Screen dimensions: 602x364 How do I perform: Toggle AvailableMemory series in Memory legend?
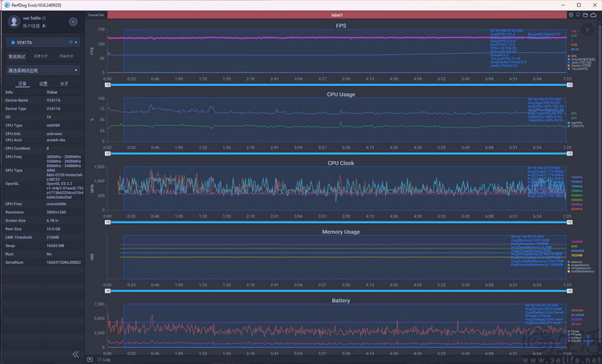581,271
